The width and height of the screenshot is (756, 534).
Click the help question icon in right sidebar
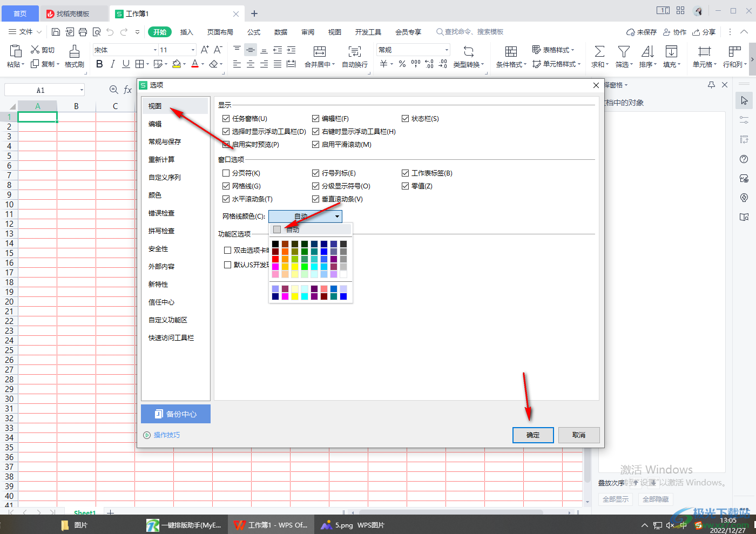[x=744, y=159]
